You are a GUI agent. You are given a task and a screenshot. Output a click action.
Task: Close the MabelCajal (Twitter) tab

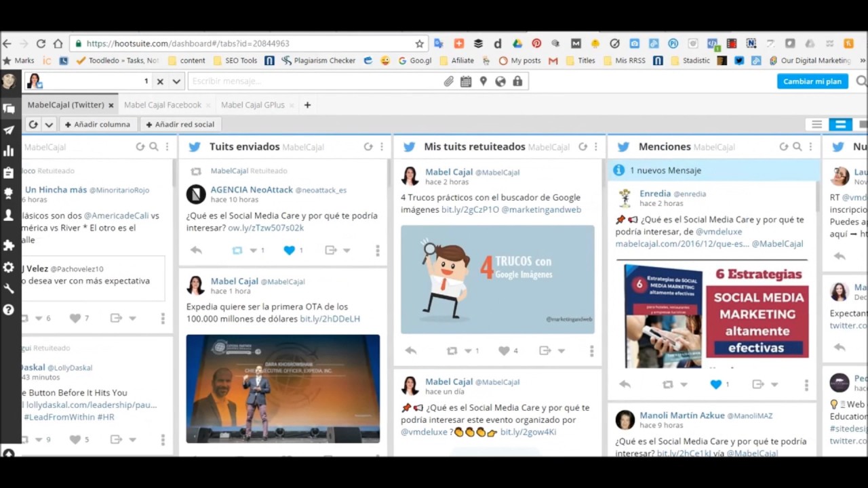pyautogui.click(x=111, y=105)
